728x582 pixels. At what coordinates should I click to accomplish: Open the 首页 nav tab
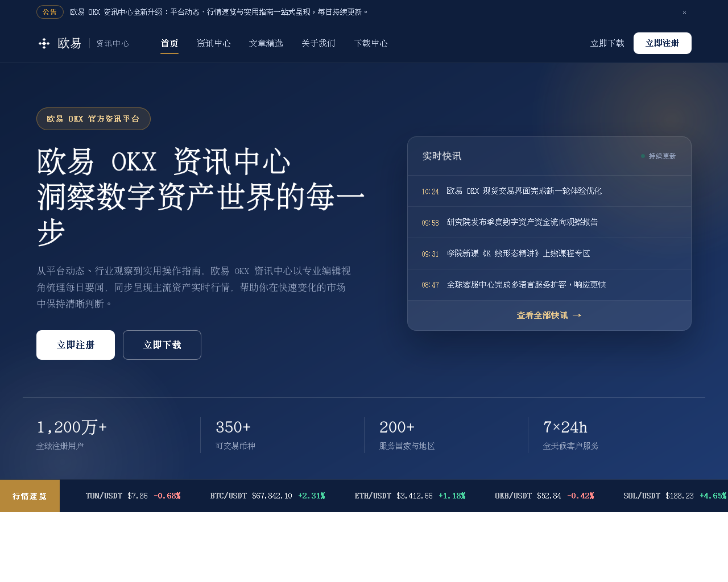169,43
